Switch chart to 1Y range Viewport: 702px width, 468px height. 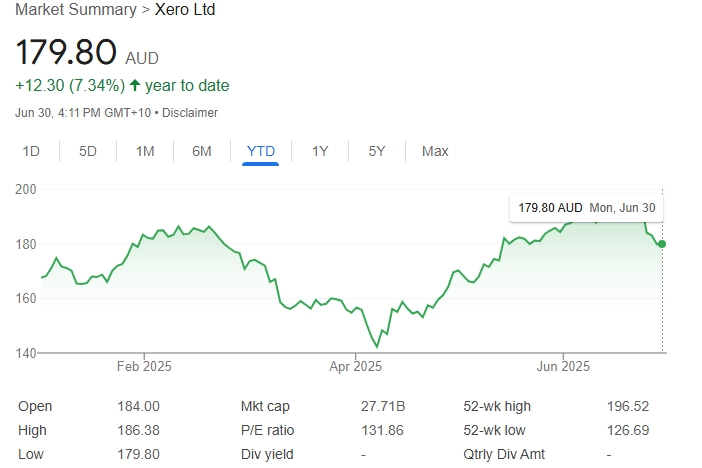click(319, 151)
